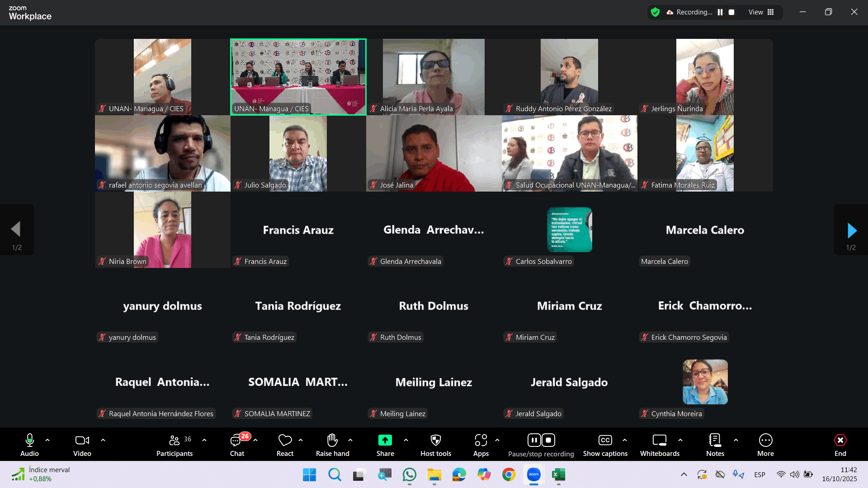
Task: Open the Participants panel icon
Action: coord(175,440)
